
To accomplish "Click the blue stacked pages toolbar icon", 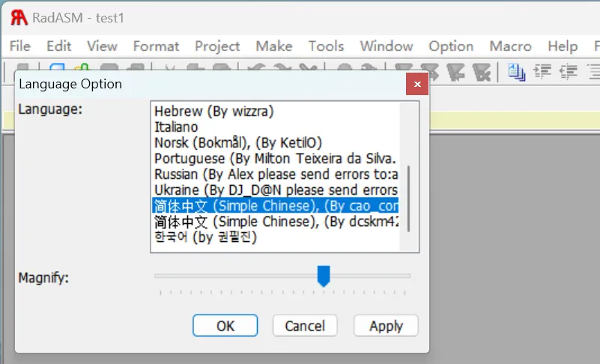I will click(x=517, y=72).
